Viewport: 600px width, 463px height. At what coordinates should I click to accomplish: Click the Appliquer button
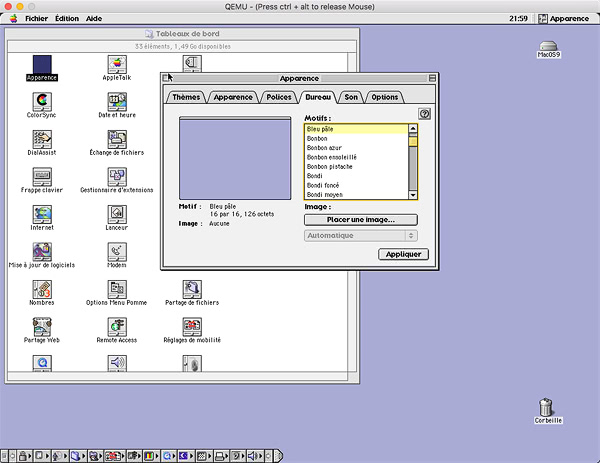coord(403,254)
